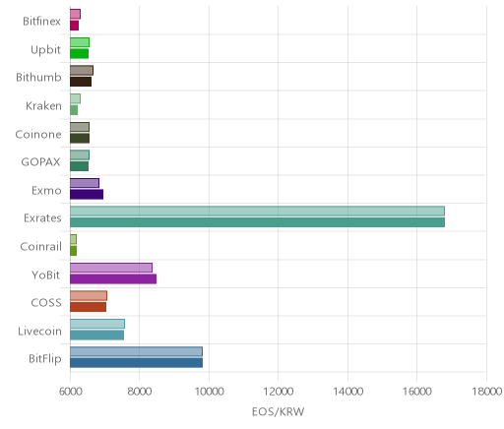Click the light purple upper YoBit bar
The height and width of the screenshot is (429, 504).
click(x=111, y=268)
